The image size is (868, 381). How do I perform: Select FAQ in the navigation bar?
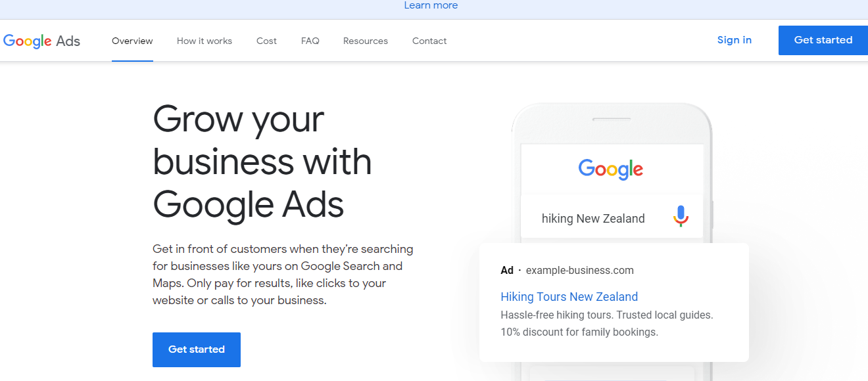(x=310, y=41)
